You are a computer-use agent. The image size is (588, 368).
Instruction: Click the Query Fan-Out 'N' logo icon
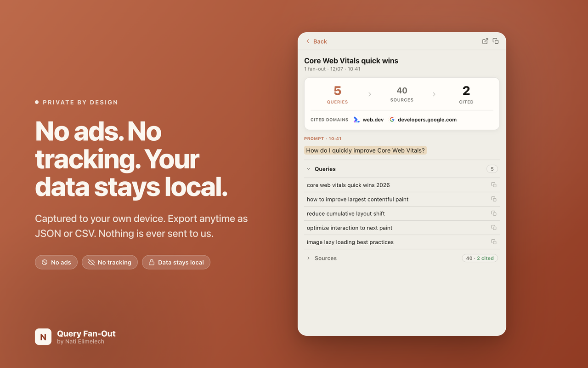coord(43,337)
